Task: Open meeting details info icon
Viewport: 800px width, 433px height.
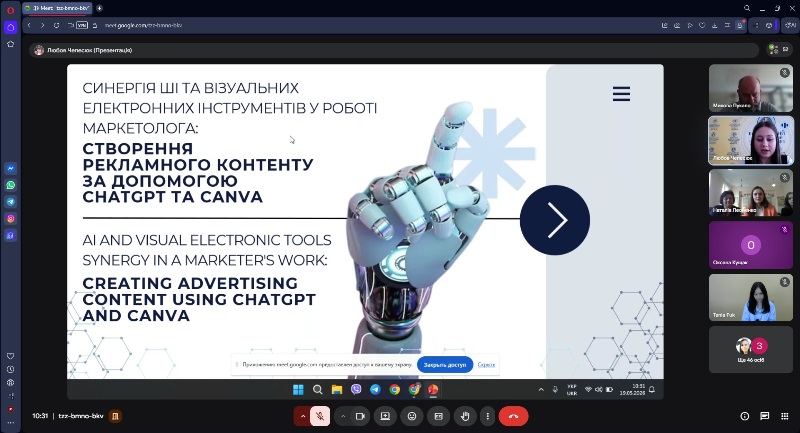Action: [x=744, y=416]
